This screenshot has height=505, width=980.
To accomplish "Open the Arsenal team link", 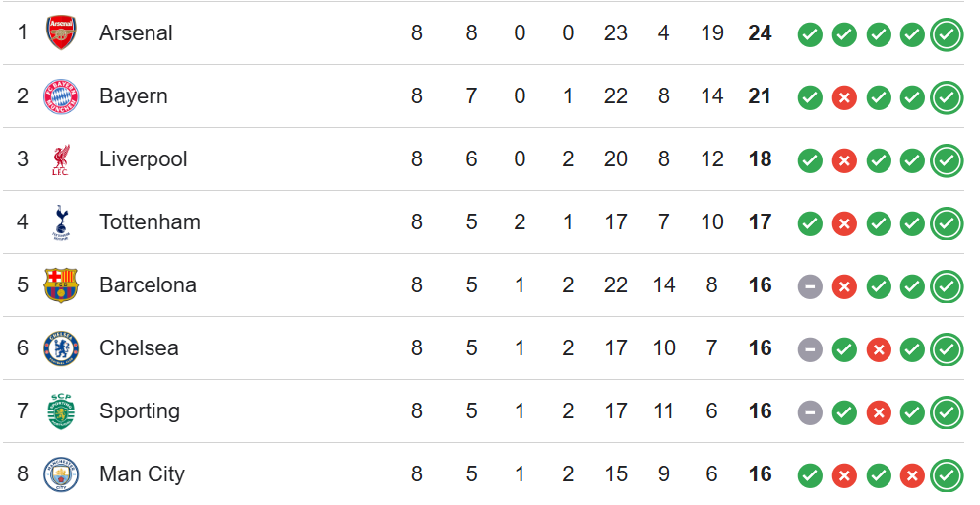I will [x=136, y=33].
